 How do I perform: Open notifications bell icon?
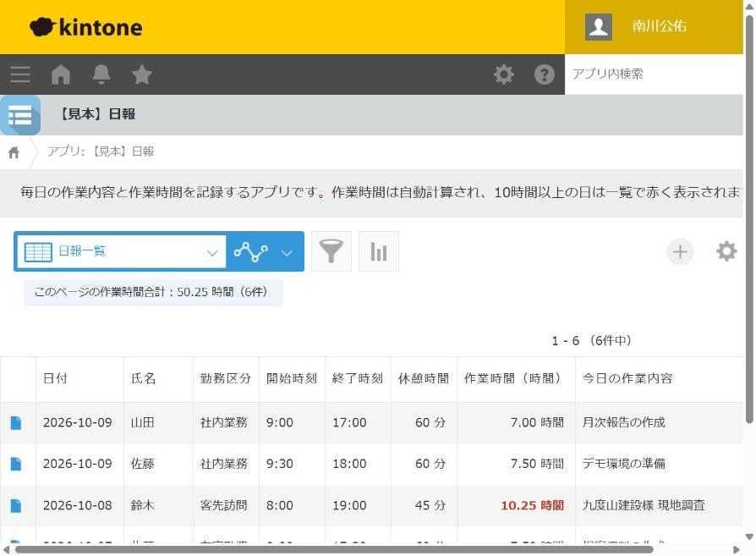click(101, 74)
